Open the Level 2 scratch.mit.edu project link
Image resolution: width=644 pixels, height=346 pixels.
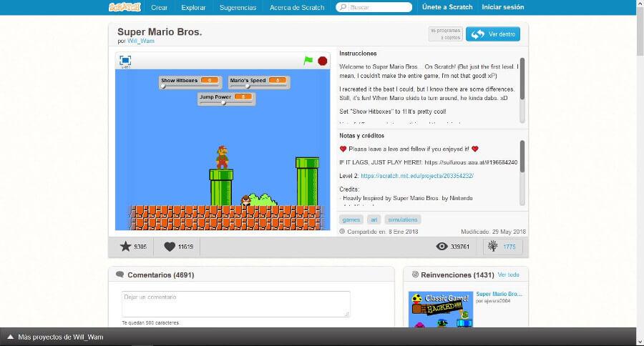click(417, 176)
